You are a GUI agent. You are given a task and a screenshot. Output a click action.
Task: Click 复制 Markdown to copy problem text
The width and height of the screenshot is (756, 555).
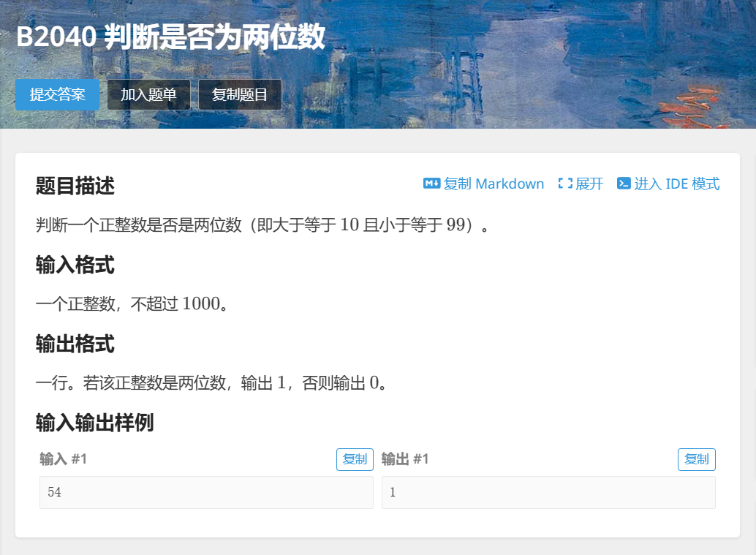click(490, 184)
